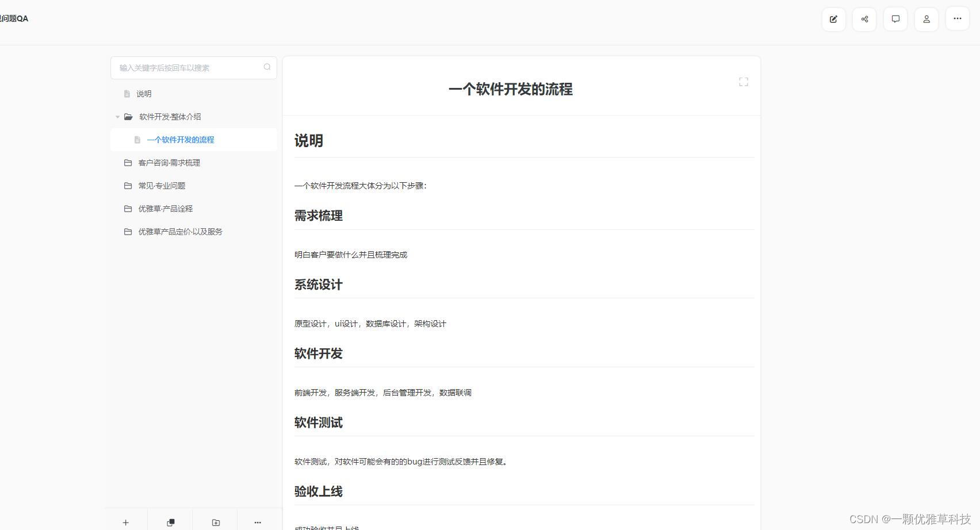Click the folder icon of 优雅草·产品诠释
Screen dimensions: 980x530
pos(128,209)
